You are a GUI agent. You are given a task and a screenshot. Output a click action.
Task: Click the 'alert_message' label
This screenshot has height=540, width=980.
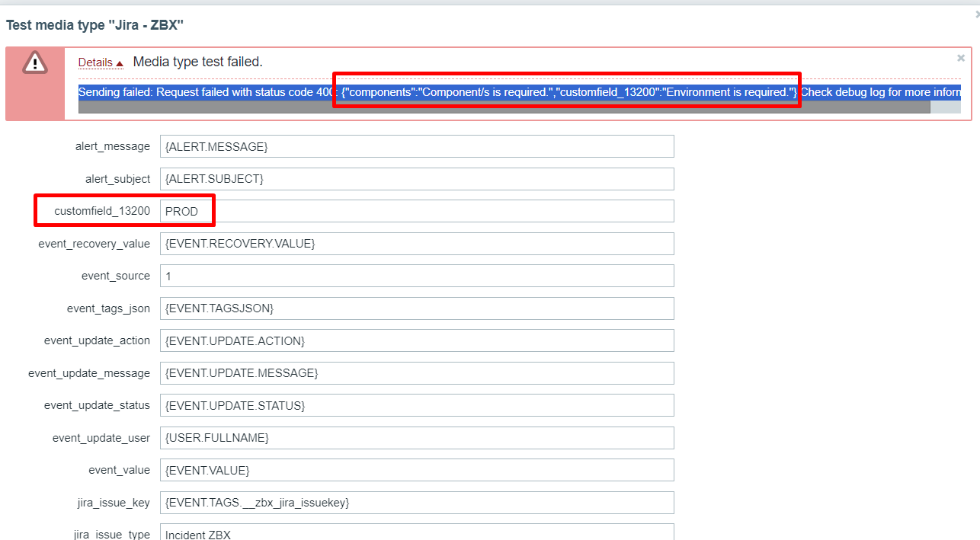pyautogui.click(x=113, y=147)
